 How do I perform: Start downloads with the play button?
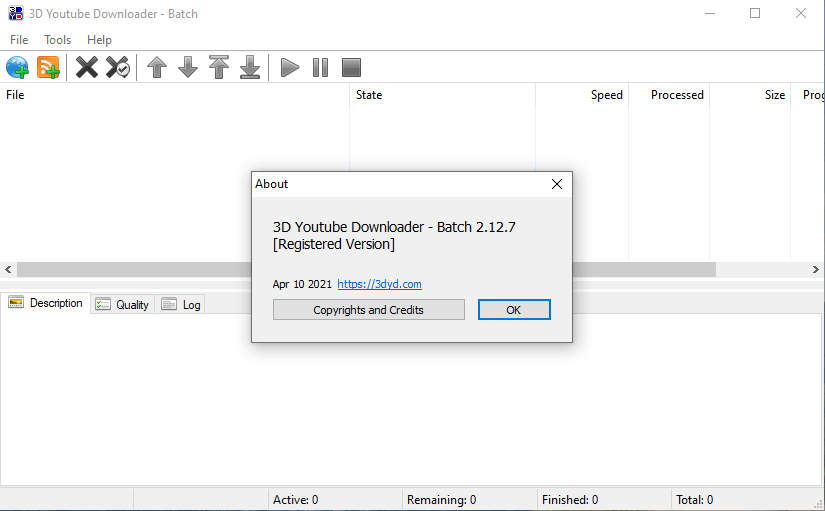(289, 67)
